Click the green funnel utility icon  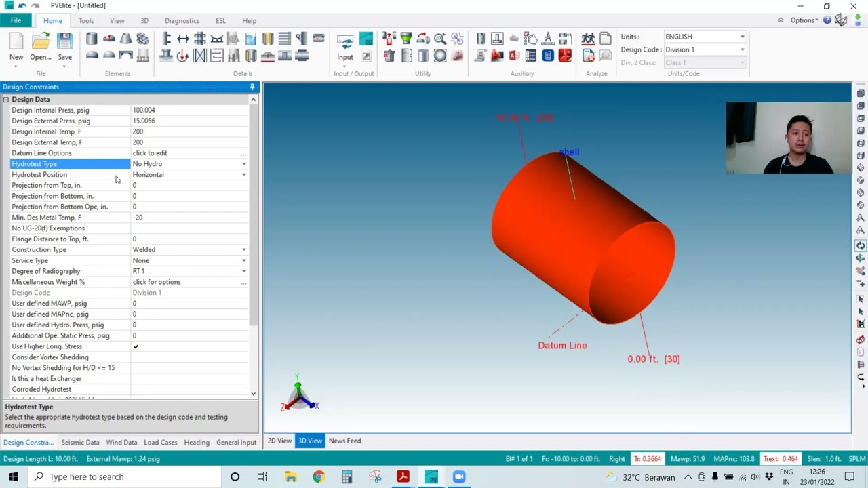point(406,38)
